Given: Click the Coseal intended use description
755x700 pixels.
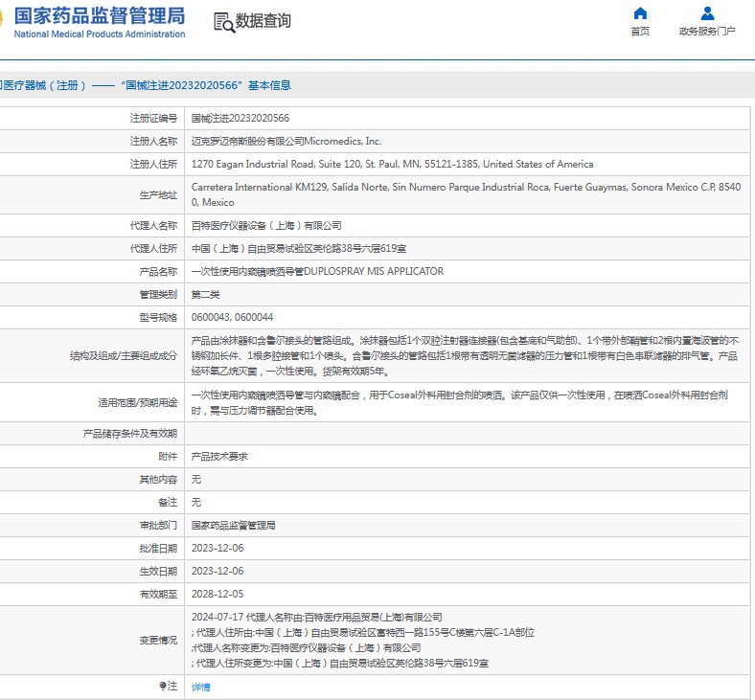Looking at the screenshot, I should pyautogui.click(x=459, y=403).
